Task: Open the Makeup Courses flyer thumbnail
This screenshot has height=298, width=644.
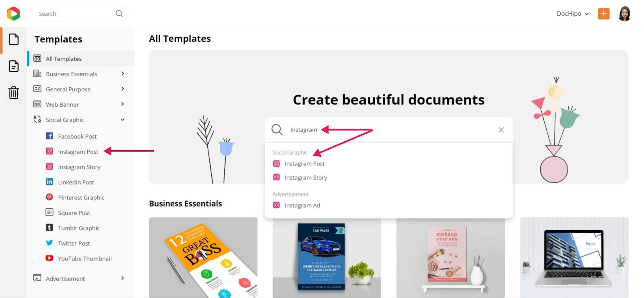Action: (450, 258)
